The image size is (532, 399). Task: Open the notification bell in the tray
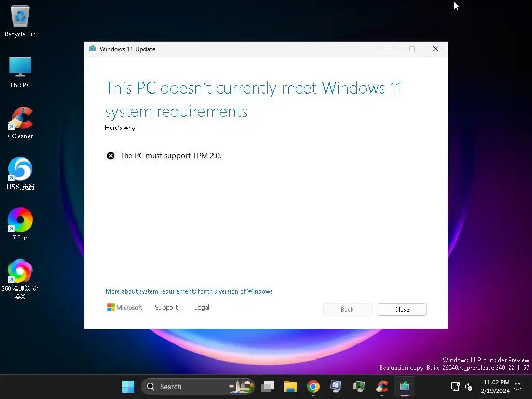(517, 387)
